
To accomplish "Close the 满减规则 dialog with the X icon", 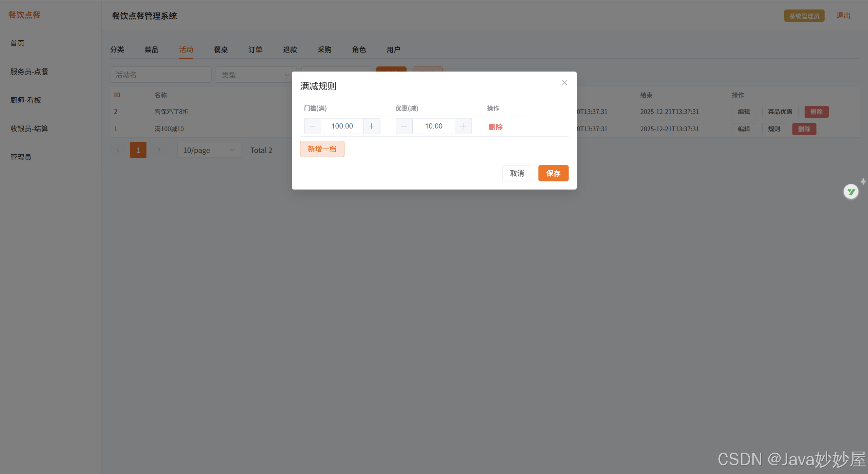I will tap(564, 83).
